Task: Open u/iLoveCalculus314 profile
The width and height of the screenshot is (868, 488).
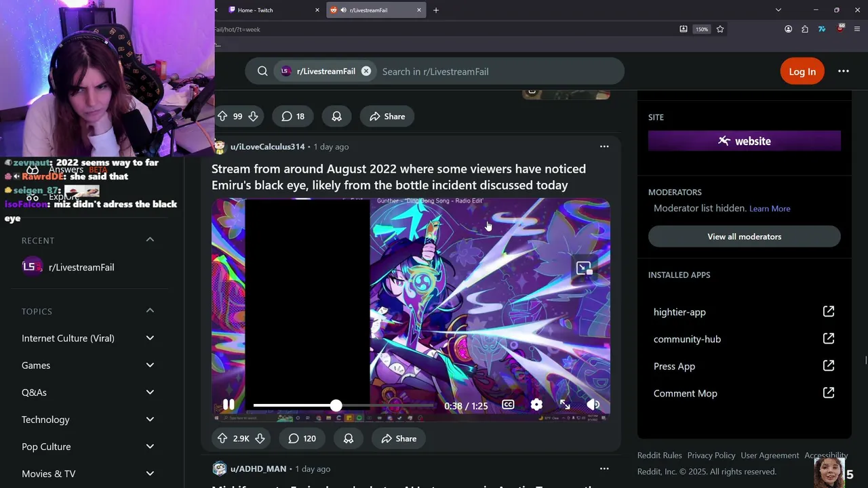Action: click(267, 146)
